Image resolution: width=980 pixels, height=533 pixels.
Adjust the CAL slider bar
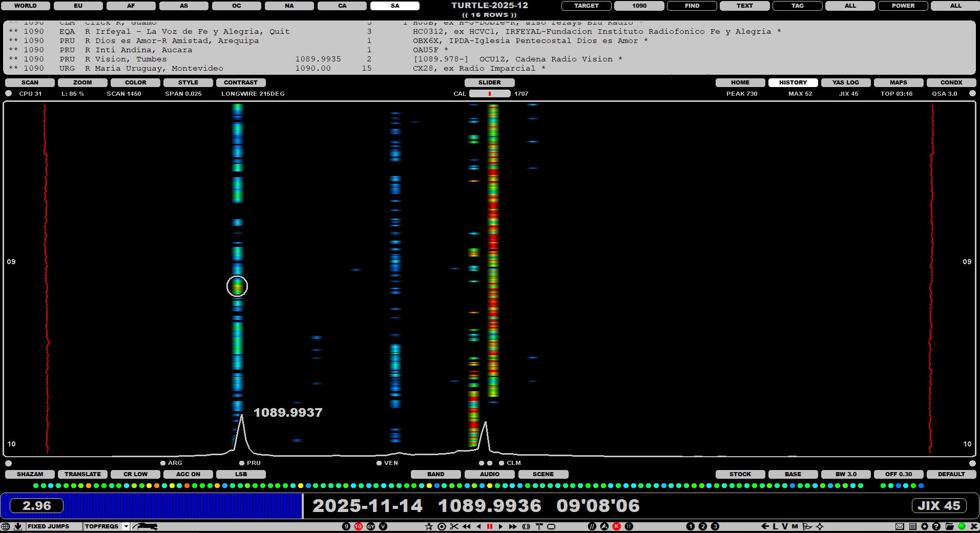[490, 94]
